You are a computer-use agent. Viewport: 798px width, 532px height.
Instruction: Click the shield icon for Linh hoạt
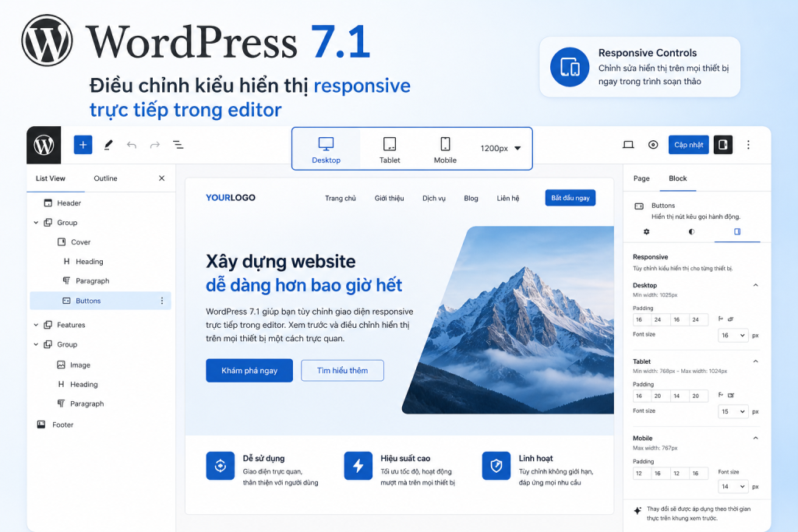click(x=496, y=465)
